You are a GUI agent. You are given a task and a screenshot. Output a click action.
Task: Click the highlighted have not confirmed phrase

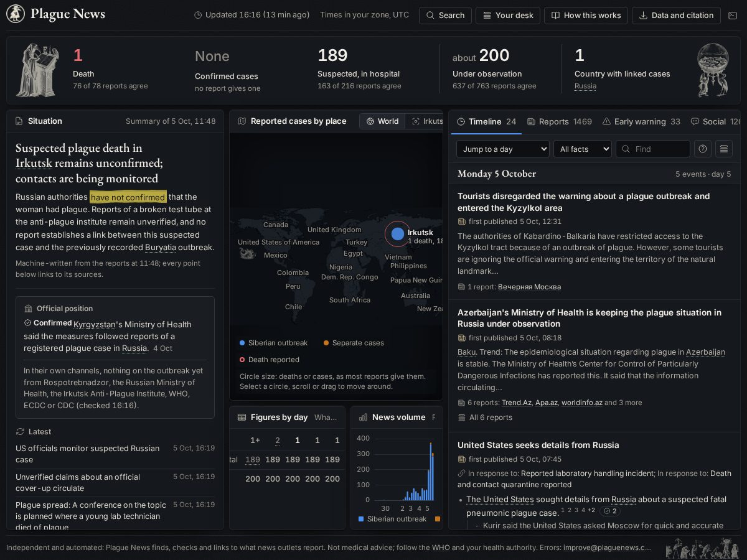(128, 197)
